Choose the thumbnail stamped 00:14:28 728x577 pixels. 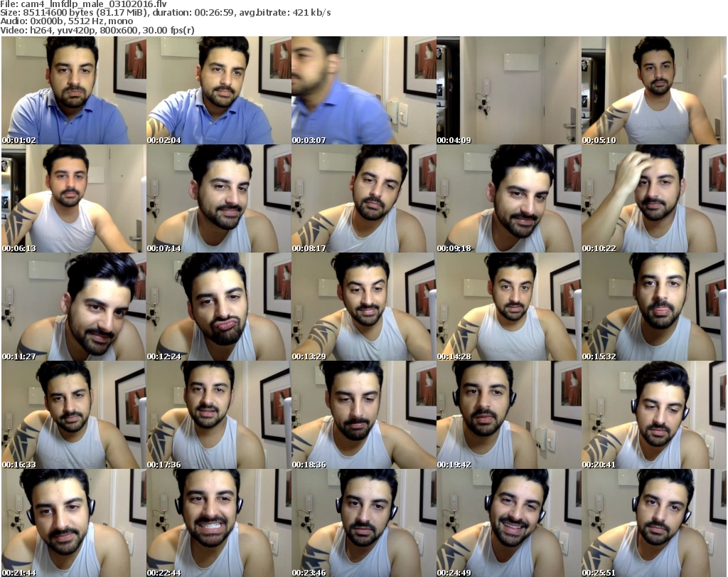tap(508, 307)
